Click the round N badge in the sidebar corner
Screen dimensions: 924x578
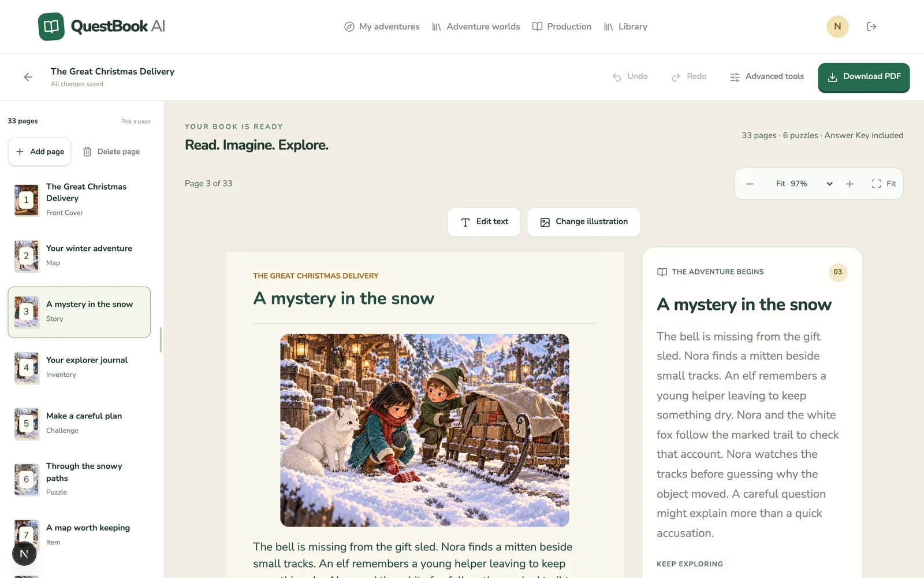[24, 554]
